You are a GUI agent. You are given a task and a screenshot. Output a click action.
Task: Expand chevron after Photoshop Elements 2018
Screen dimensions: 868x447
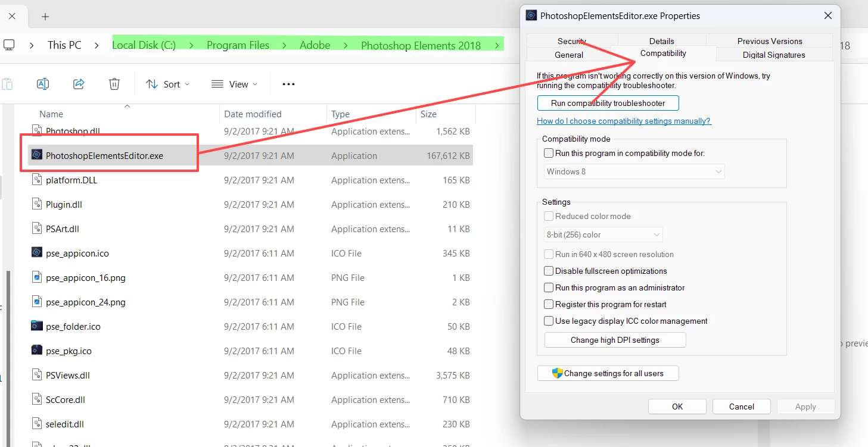[496, 45]
